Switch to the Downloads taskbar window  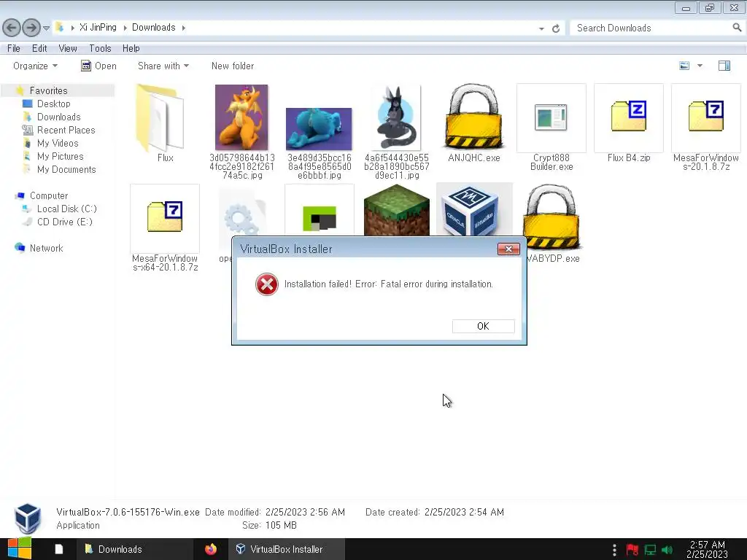click(x=135, y=549)
